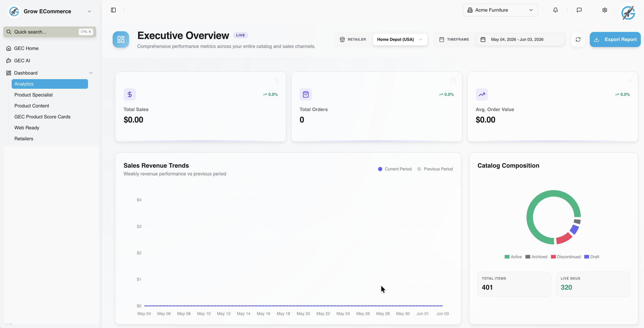Click the timeframe calendar icon
The image size is (644, 328).
441,39
